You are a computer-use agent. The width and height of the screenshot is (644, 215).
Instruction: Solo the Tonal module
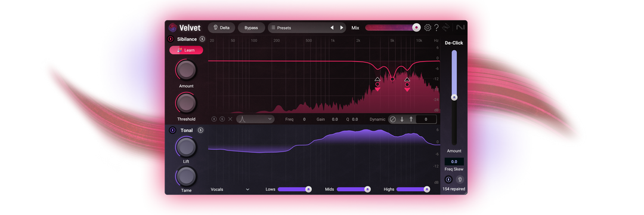(x=200, y=130)
